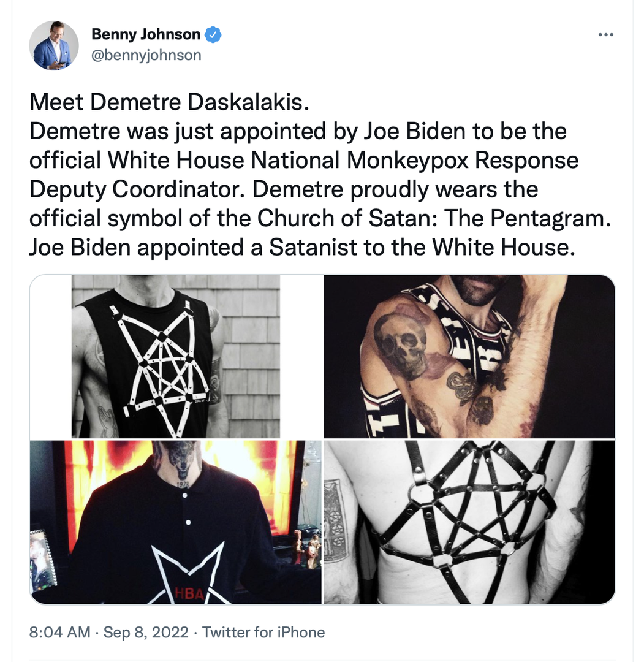644x662 pixels.
Task: Click the 8:04 AM timestamp
Action: tap(59, 632)
